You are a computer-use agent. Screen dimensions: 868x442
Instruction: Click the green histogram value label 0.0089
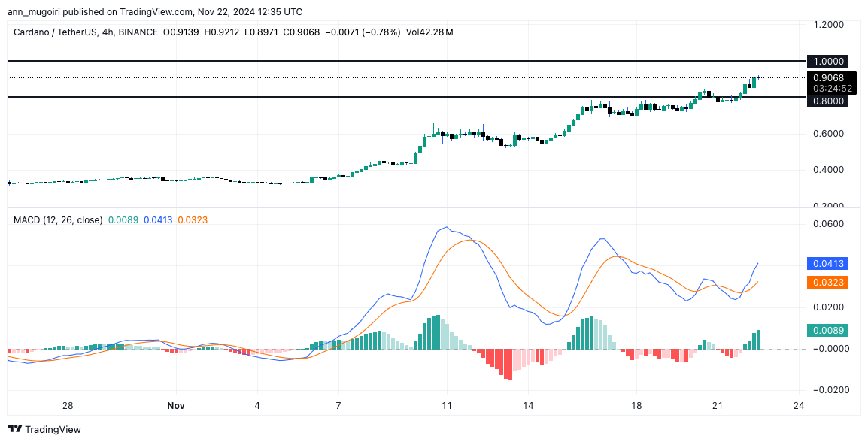point(827,331)
